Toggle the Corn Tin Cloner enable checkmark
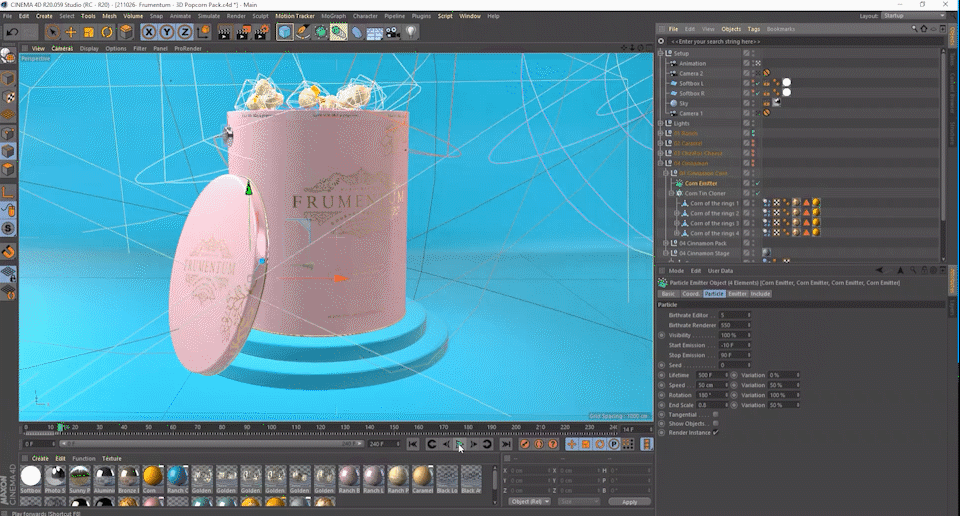 pyautogui.click(x=757, y=193)
